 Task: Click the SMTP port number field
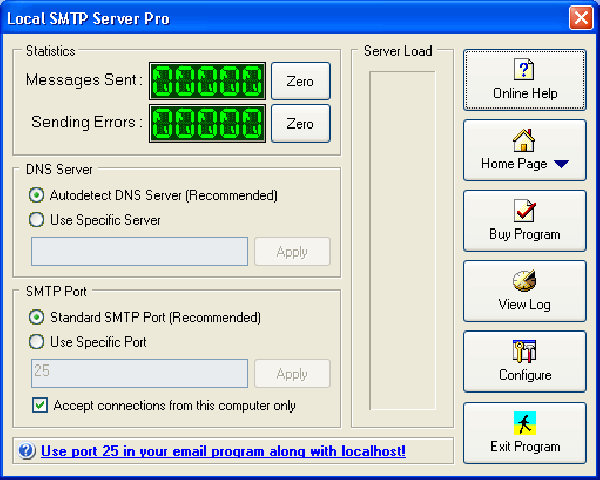click(x=140, y=374)
